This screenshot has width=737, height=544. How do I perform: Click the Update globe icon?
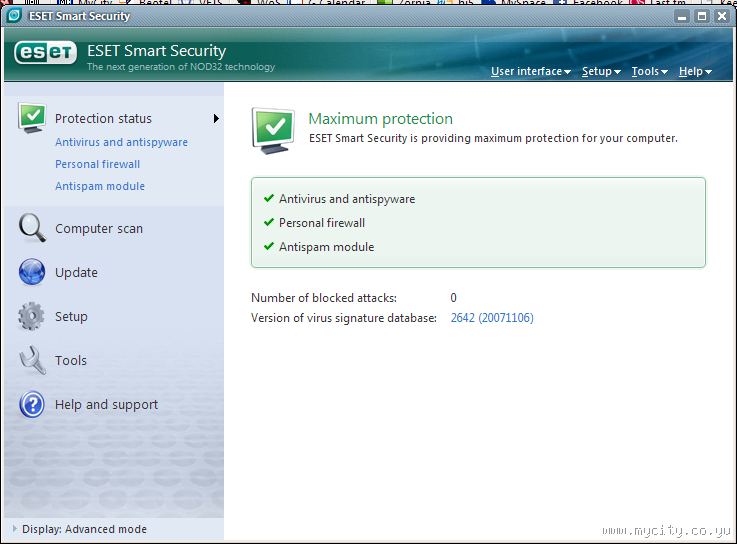click(x=32, y=272)
